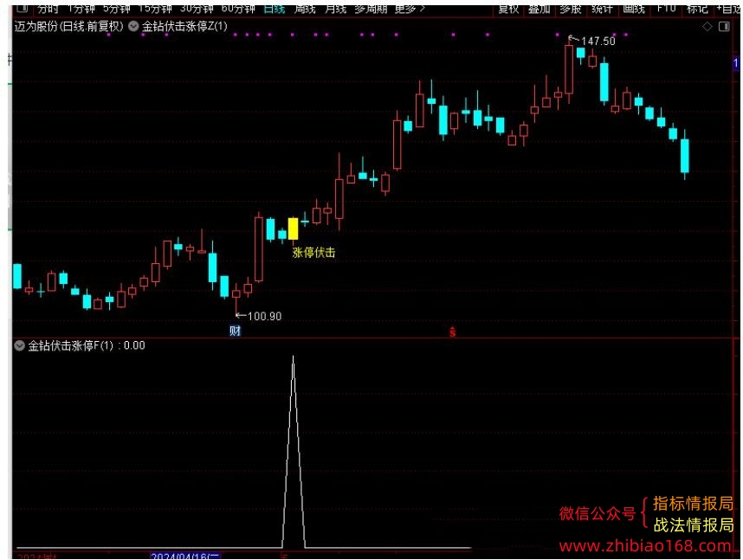This screenshot has height=560, width=743.
Task: Select the 15分钟 period tab
Action: [155, 9]
